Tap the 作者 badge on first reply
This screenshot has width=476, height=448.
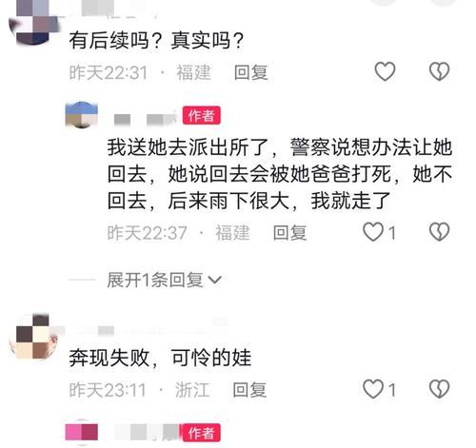(x=201, y=115)
